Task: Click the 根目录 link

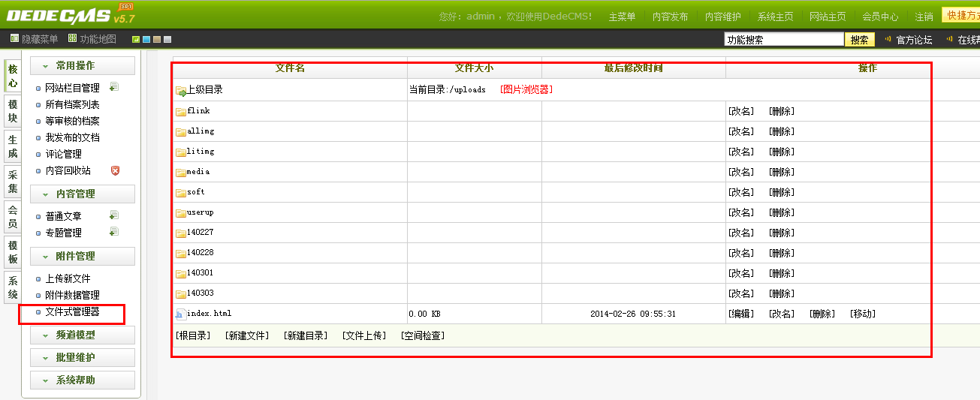Action: click(193, 335)
